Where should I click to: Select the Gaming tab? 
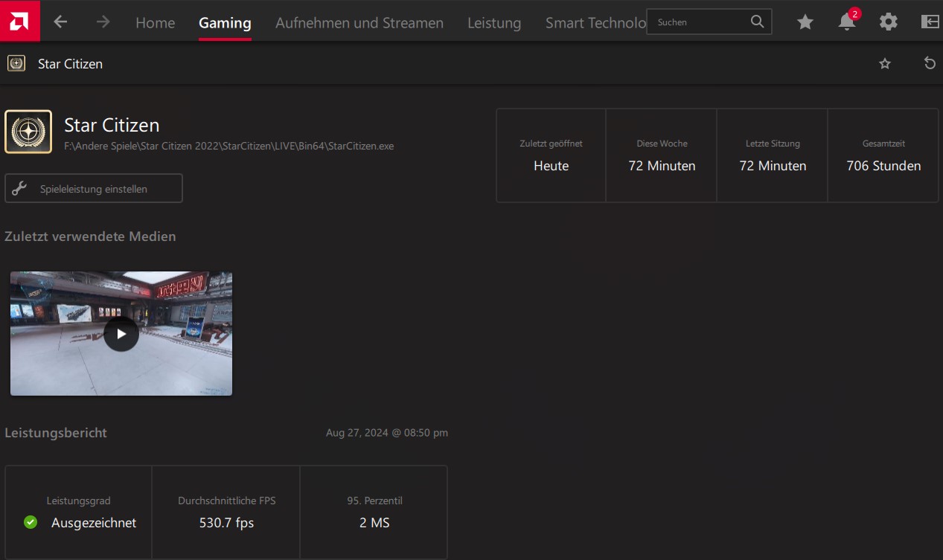[225, 23]
